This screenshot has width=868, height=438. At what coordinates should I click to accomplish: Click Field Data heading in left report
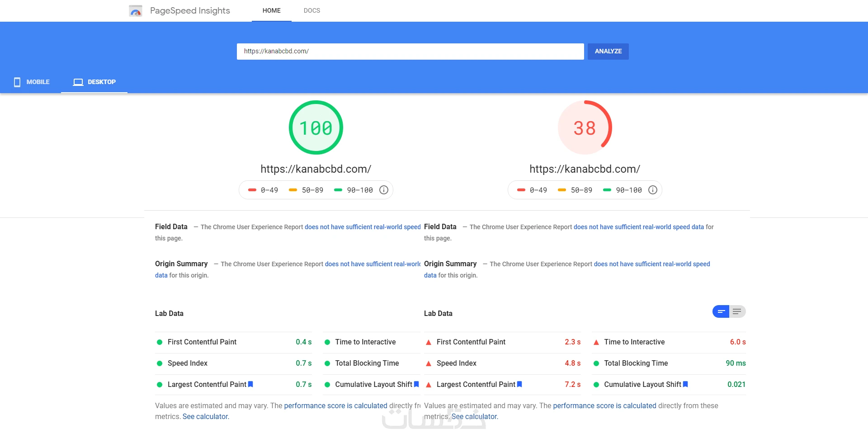(171, 226)
